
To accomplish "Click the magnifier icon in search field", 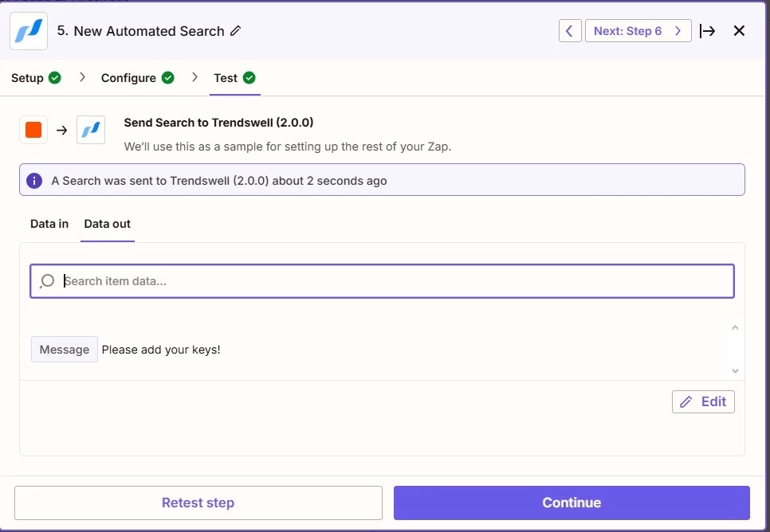I will pyautogui.click(x=47, y=281).
